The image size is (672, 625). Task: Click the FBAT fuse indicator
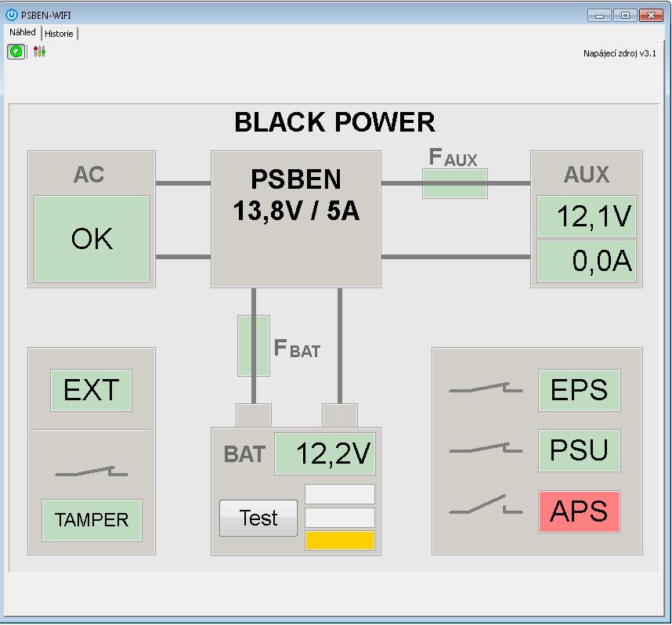pos(254,345)
